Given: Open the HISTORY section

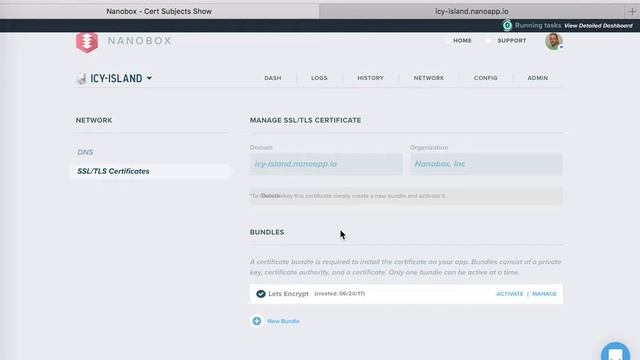Looking at the screenshot, I should tap(371, 78).
